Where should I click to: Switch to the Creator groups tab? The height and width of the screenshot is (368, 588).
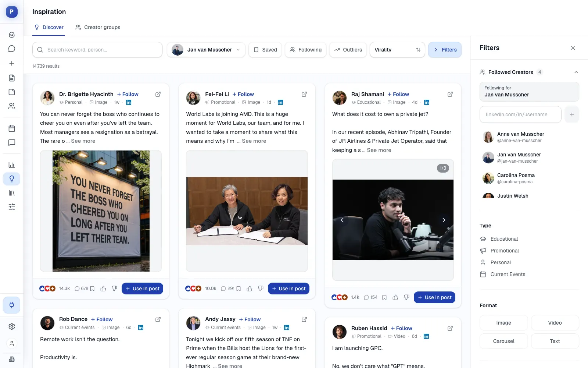[x=98, y=27]
